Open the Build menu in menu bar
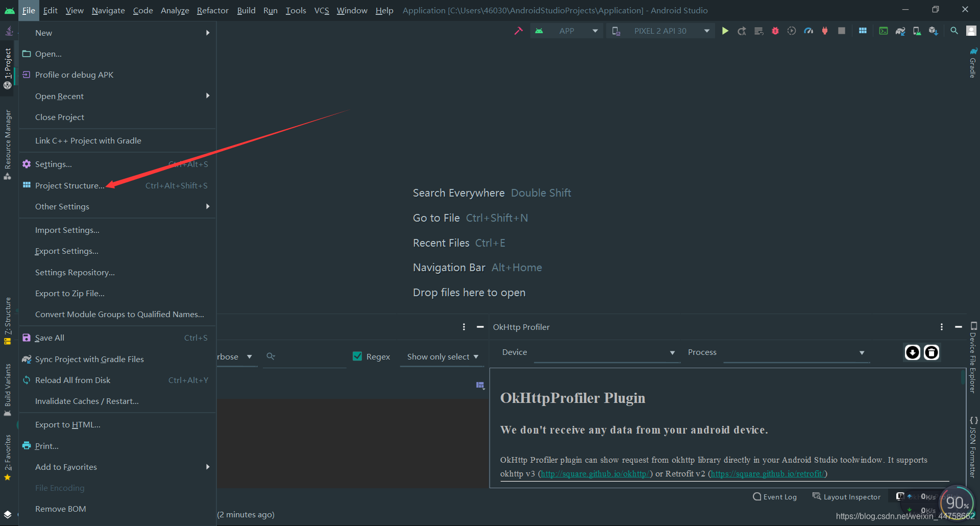 point(246,10)
